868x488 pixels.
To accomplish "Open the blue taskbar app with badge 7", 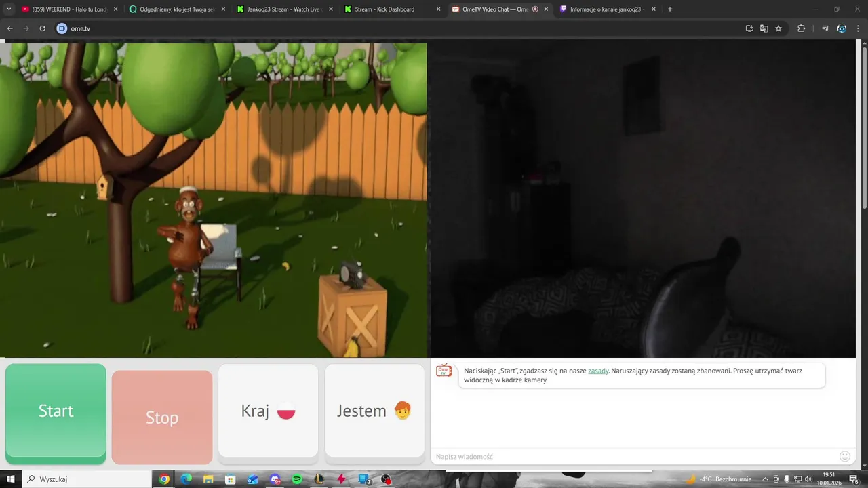I will pyautogui.click(x=363, y=479).
